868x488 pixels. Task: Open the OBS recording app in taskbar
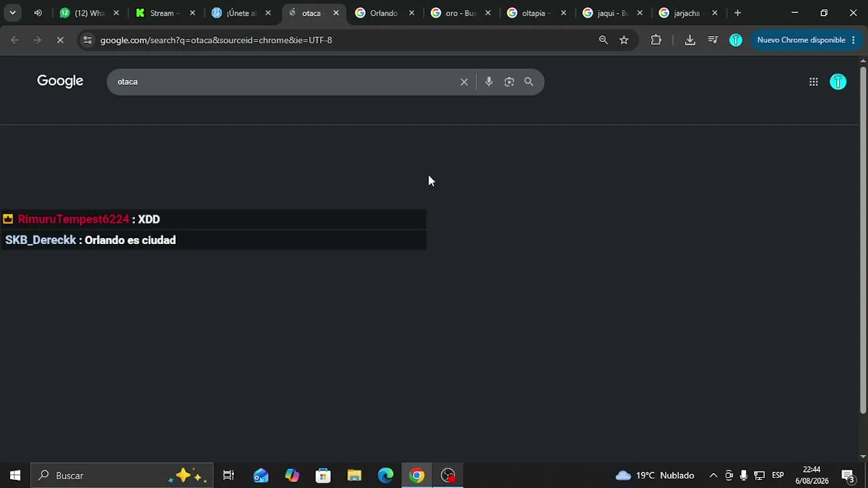(448, 475)
